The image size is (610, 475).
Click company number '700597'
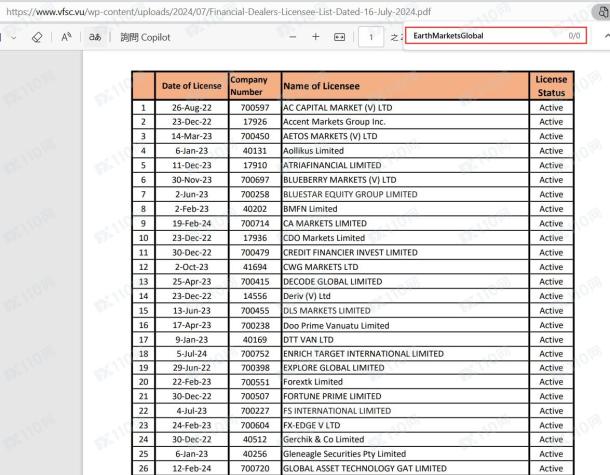click(x=255, y=108)
